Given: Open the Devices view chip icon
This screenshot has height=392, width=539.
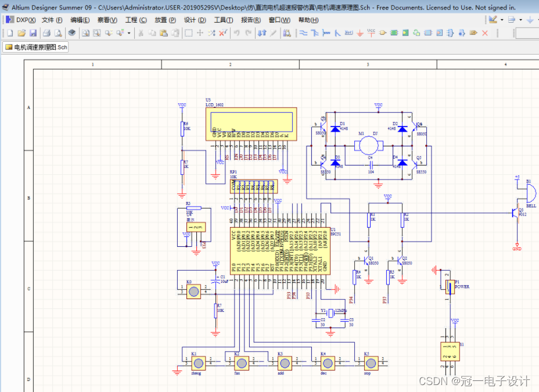Looking at the screenshot, I should coord(72,33).
